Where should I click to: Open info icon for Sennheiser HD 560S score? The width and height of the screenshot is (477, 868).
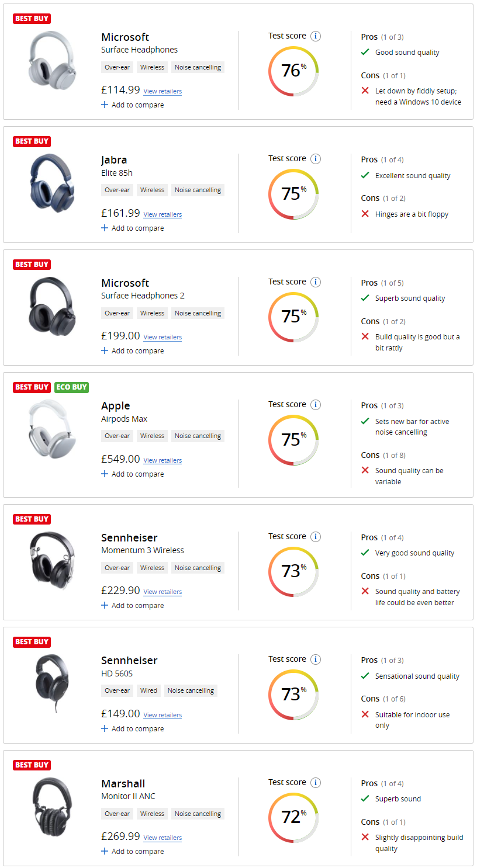tap(316, 659)
